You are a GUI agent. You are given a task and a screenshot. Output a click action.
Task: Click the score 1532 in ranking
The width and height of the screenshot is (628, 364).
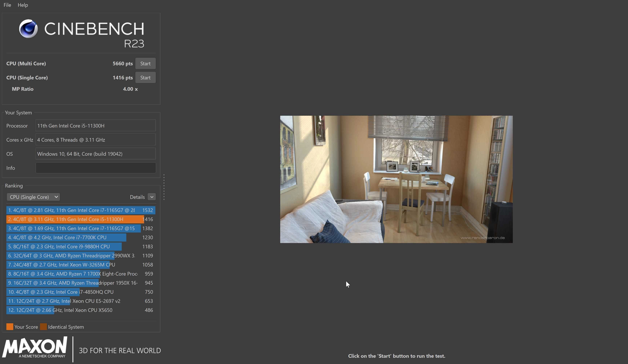click(148, 210)
